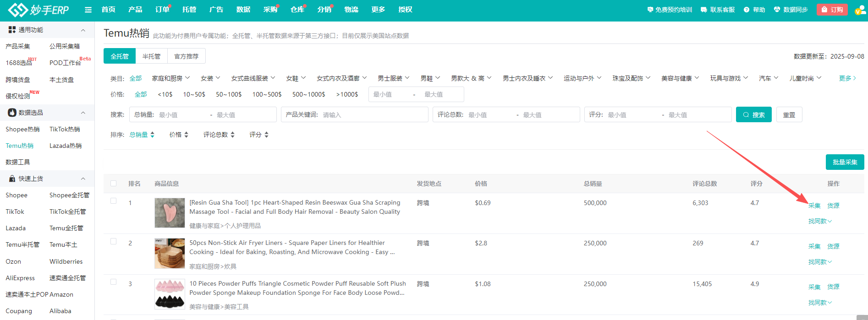Open the 授权 top menu
Screen dimensions: 868x320
[406, 10]
